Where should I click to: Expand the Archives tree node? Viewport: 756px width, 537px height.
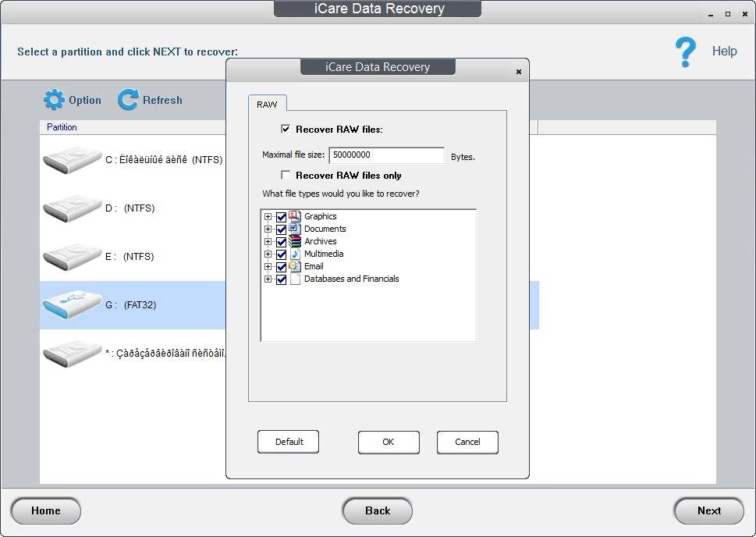(x=268, y=242)
